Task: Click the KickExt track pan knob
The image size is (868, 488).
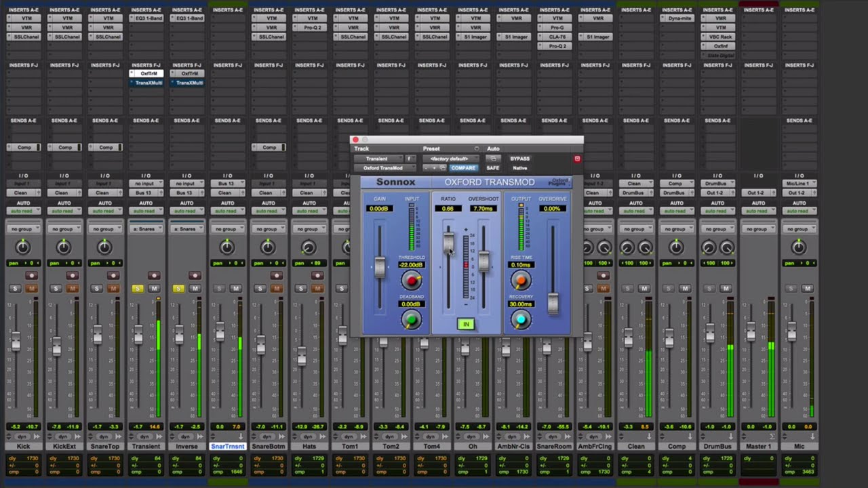Action: click(64, 247)
